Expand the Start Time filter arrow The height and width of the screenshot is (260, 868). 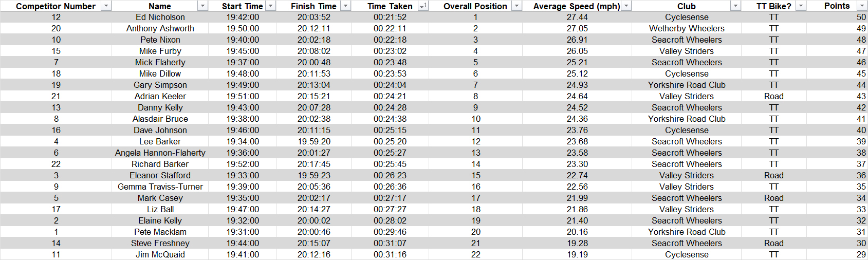tap(271, 6)
